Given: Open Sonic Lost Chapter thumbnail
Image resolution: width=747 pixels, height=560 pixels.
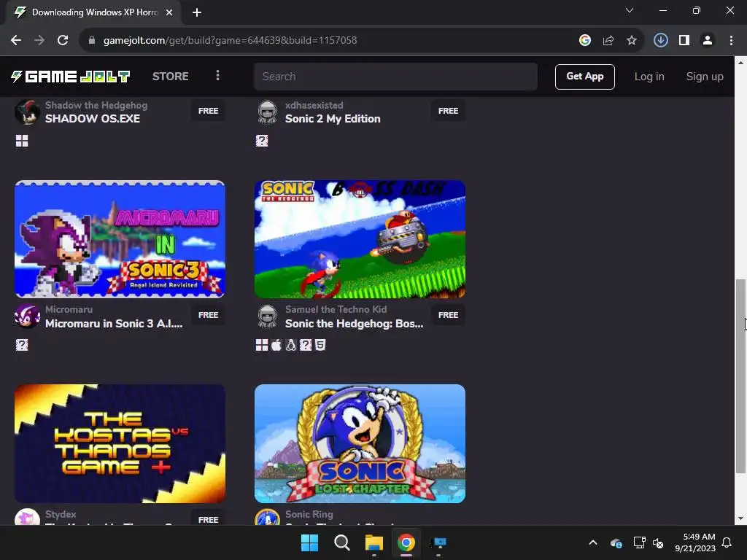Looking at the screenshot, I should 360,443.
